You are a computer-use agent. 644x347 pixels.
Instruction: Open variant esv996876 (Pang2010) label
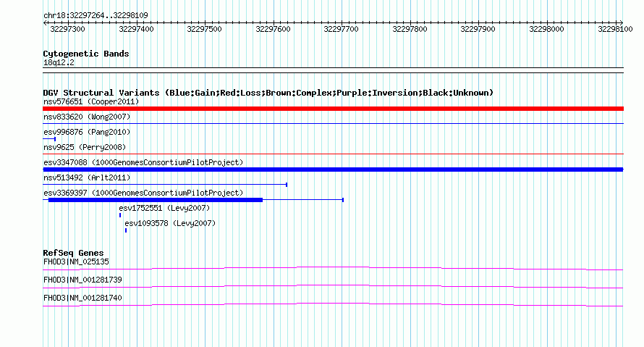pyautogui.click(x=87, y=132)
